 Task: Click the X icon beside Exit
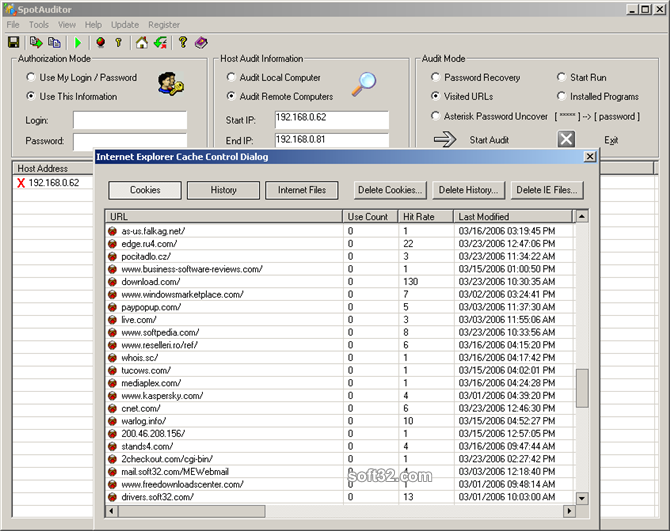pyautogui.click(x=566, y=139)
